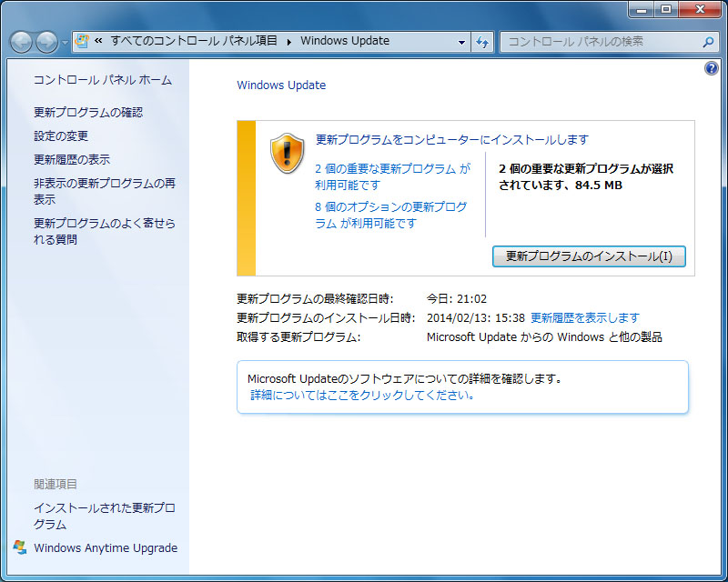Expand the breadcrumb arrow before Windows Update
This screenshot has width=728, height=582.
point(288,42)
